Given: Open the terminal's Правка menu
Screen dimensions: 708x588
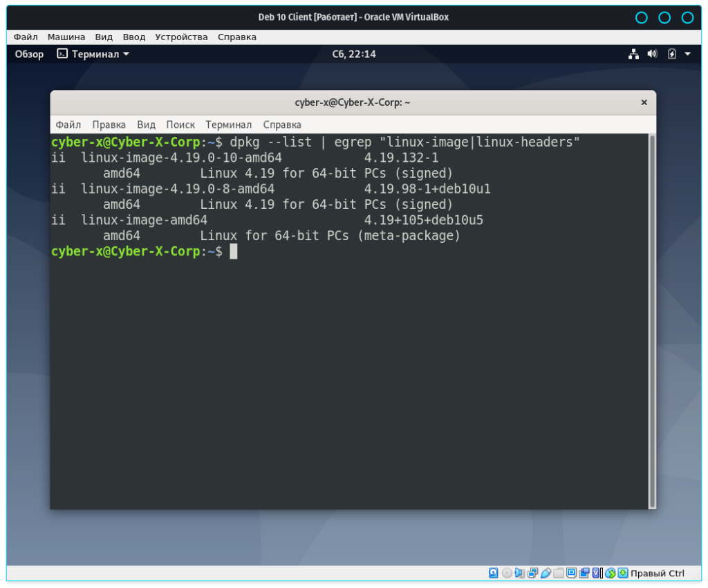Looking at the screenshot, I should tap(109, 125).
